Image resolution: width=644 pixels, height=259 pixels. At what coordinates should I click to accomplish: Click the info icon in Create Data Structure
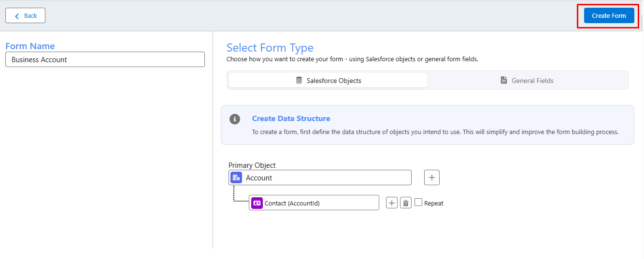[235, 119]
